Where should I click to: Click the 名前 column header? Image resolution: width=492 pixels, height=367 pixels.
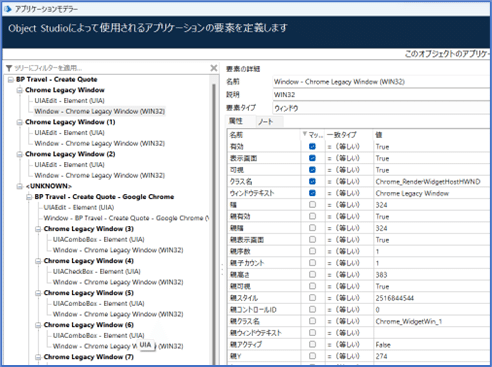point(264,135)
